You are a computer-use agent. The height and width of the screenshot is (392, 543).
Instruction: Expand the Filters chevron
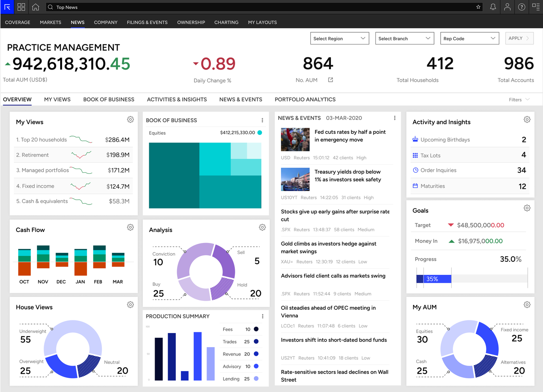[528, 99]
